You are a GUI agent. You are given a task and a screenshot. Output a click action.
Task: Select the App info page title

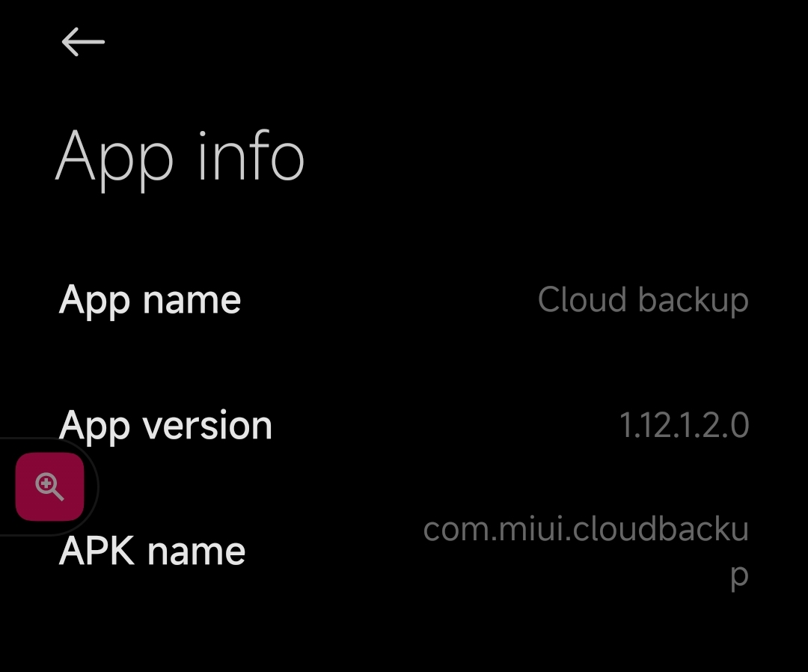pyautogui.click(x=180, y=159)
